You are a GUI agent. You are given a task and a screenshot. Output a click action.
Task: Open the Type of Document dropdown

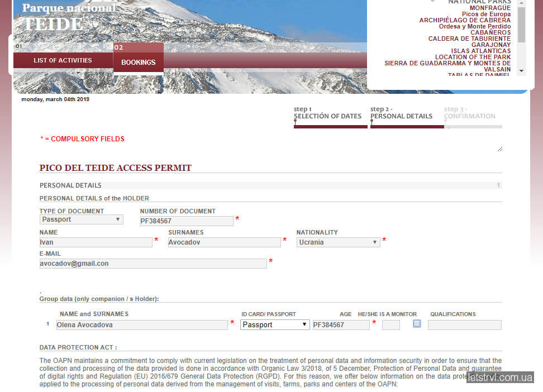tap(81, 219)
